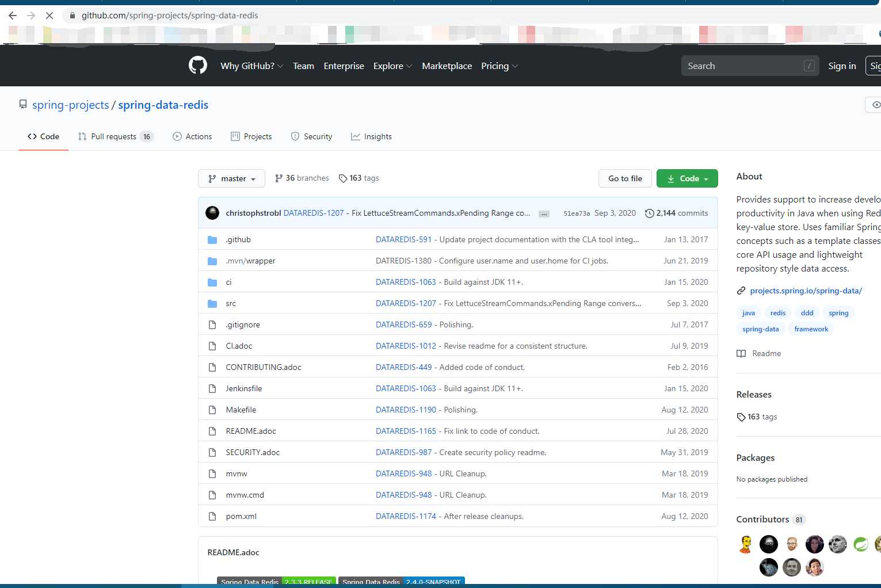Click the framework topic tag
881x588 pixels.
811,329
